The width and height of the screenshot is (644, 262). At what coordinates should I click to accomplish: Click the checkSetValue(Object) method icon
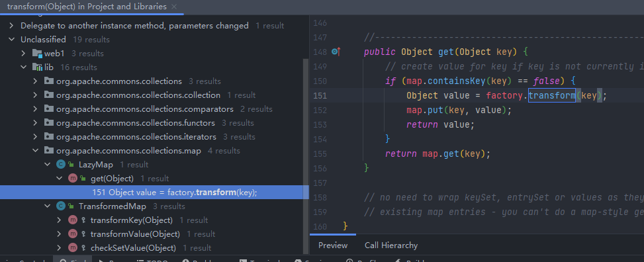click(x=73, y=248)
